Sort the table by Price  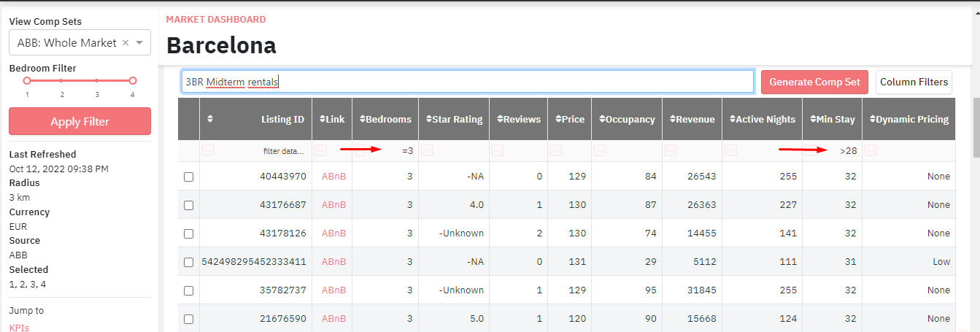[558, 119]
